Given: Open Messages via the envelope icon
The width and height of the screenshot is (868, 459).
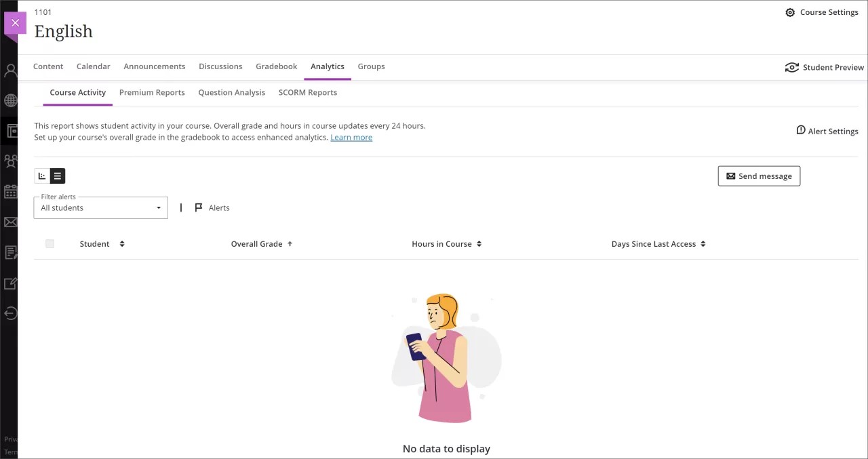Looking at the screenshot, I should [10, 222].
